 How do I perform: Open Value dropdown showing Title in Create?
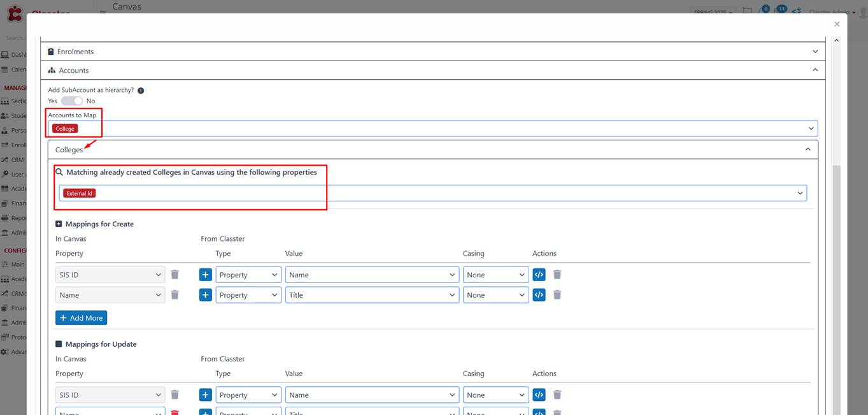click(x=372, y=295)
